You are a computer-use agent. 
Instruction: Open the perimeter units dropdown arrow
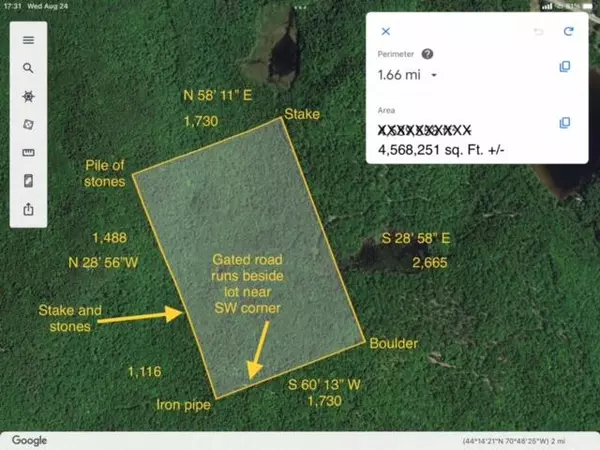click(434, 75)
